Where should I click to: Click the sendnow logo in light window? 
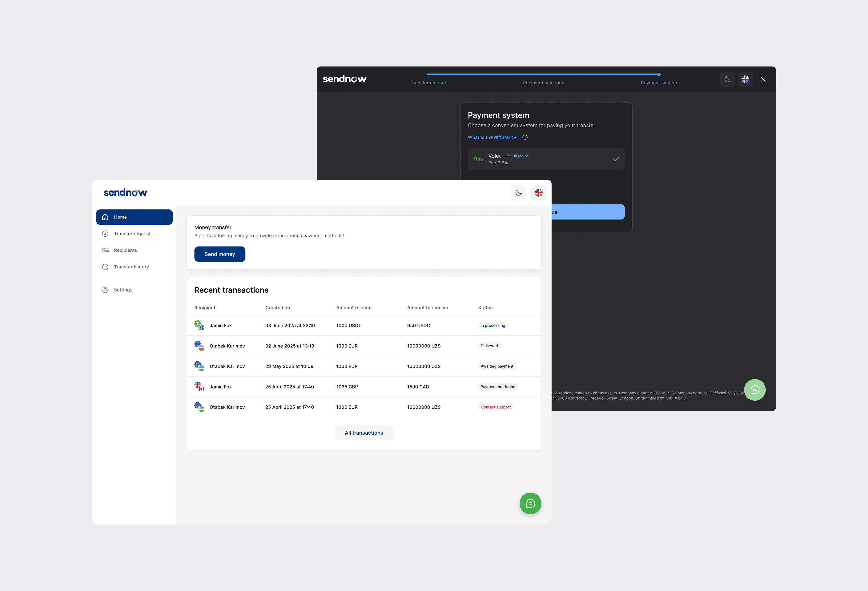point(125,193)
